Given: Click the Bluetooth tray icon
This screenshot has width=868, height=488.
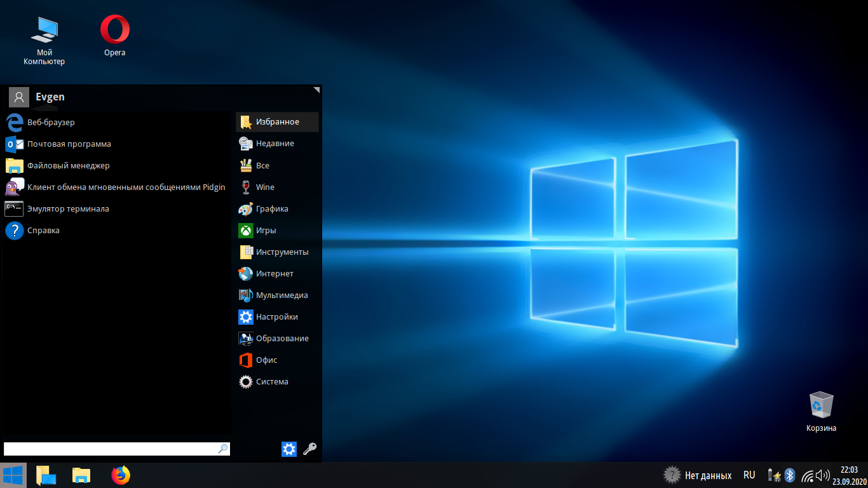Looking at the screenshot, I should [x=790, y=475].
